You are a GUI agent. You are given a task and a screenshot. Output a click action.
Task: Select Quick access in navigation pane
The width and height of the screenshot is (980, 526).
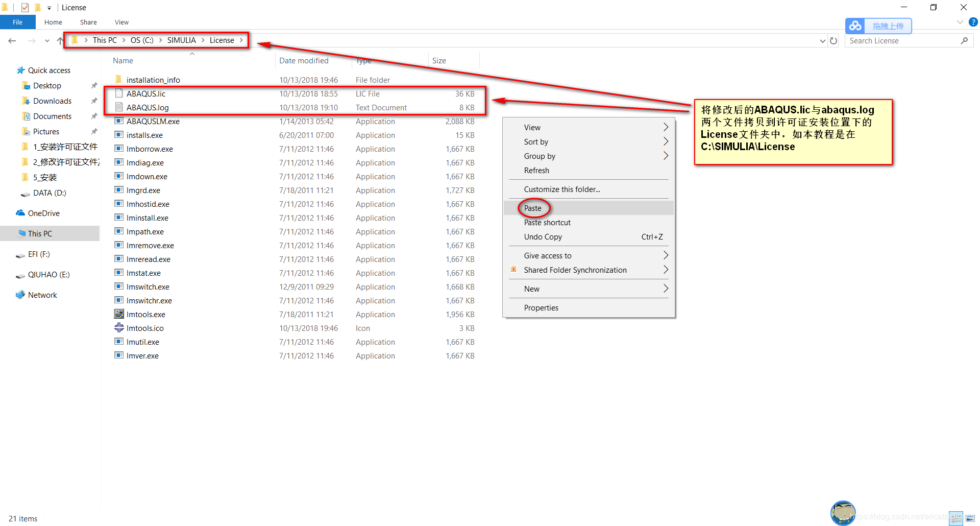pyautogui.click(x=49, y=70)
